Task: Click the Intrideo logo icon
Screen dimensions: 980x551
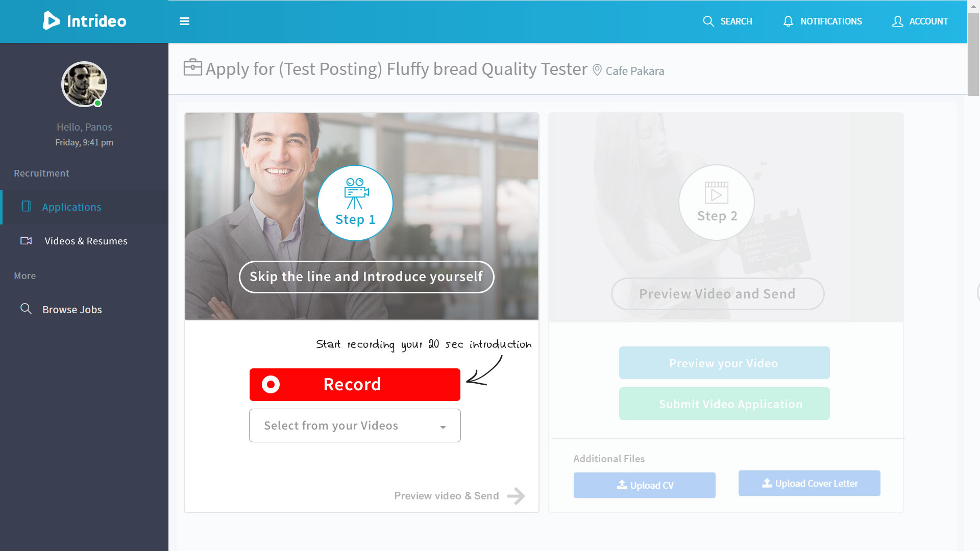Action: click(x=51, y=21)
